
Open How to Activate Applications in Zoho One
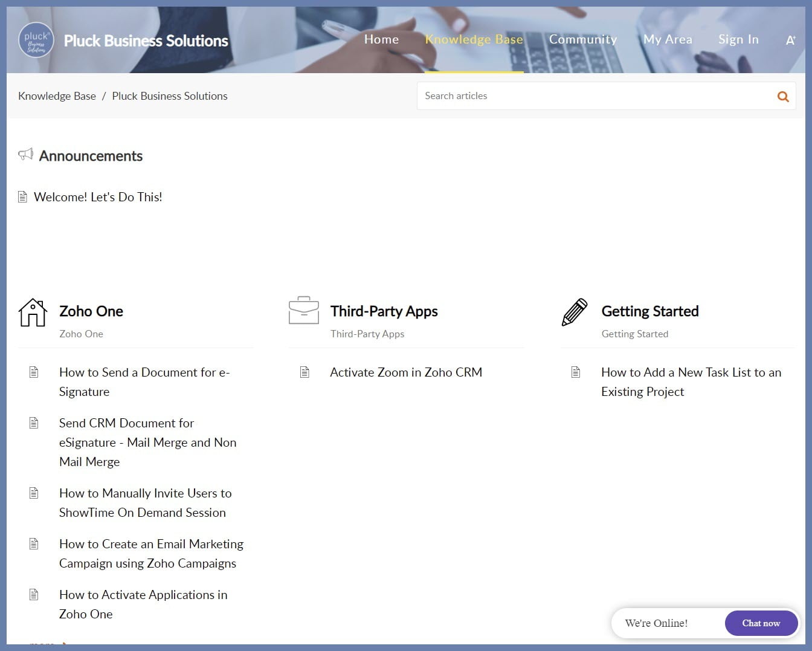pos(143,604)
